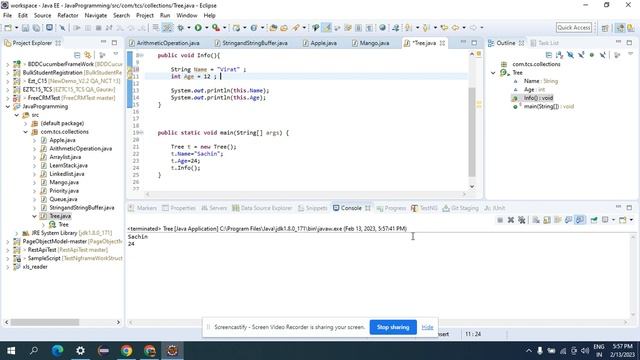Expand the RestApiTest project

[8, 250]
